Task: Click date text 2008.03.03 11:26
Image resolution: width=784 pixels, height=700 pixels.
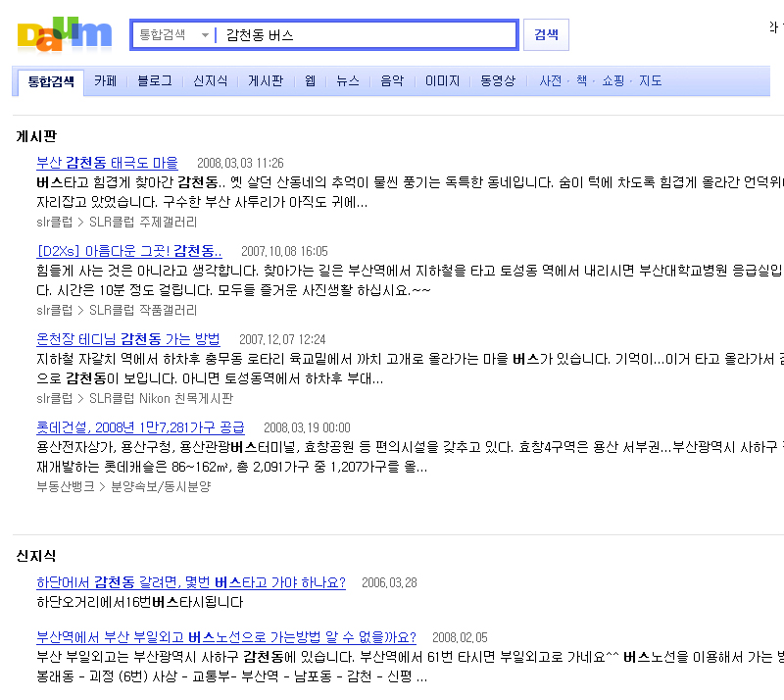Action: 240,163
